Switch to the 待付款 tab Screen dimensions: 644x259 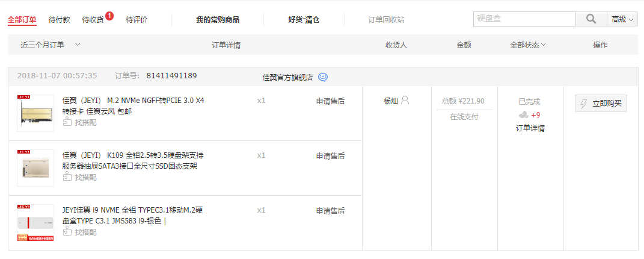point(59,20)
